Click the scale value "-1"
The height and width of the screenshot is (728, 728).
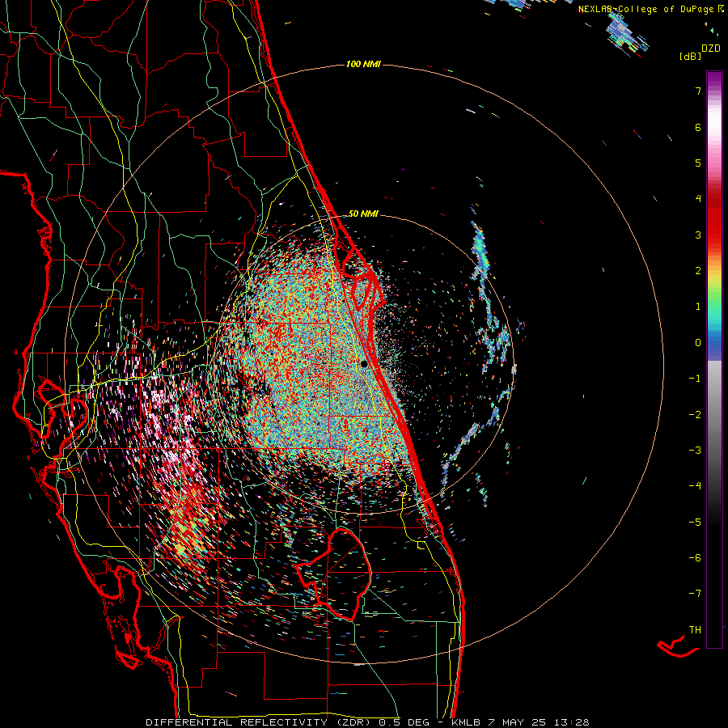pyautogui.click(x=695, y=379)
